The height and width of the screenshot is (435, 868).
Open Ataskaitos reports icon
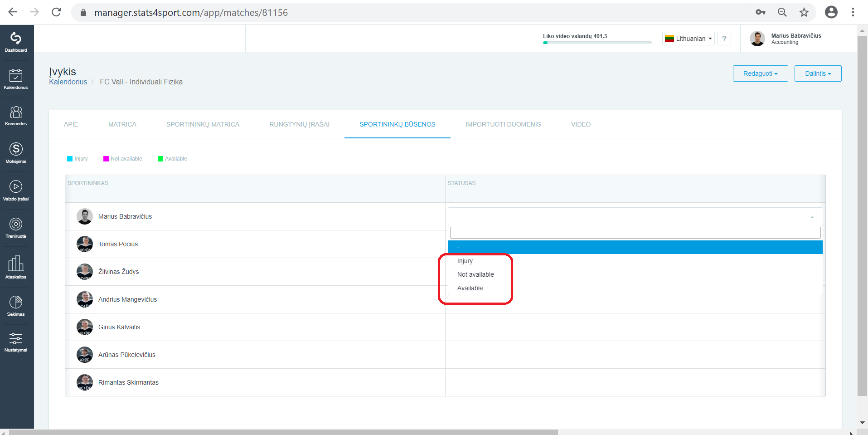pos(16,267)
